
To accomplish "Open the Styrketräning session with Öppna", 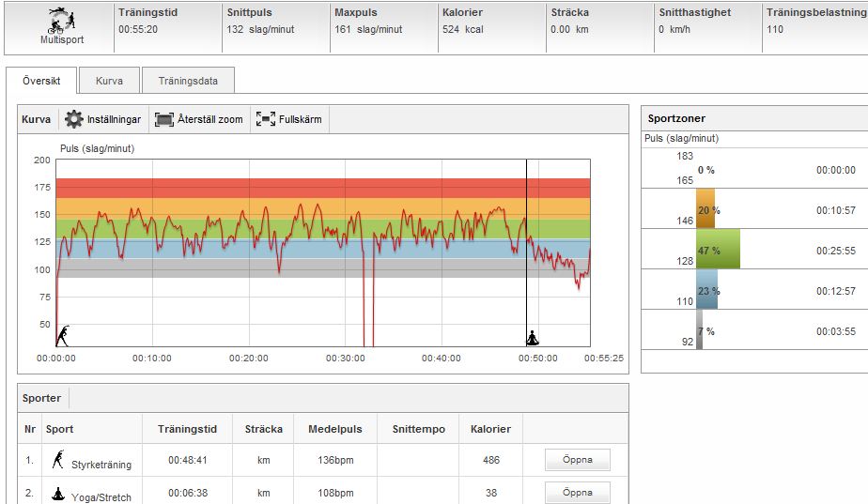I will click(577, 460).
